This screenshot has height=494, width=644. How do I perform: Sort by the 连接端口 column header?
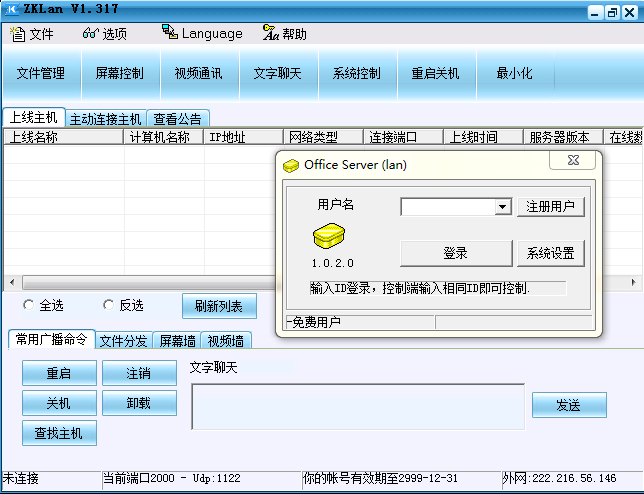pos(403,137)
